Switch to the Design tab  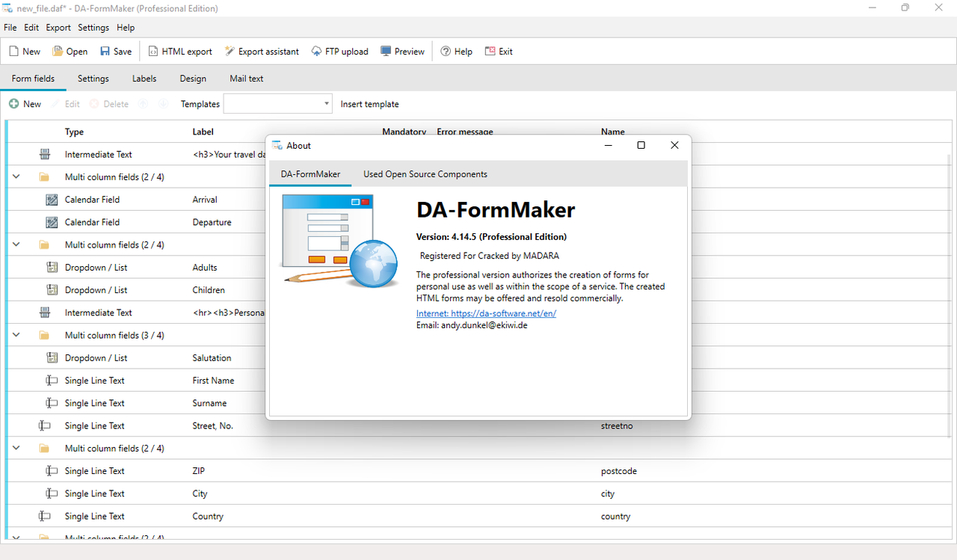tap(193, 79)
